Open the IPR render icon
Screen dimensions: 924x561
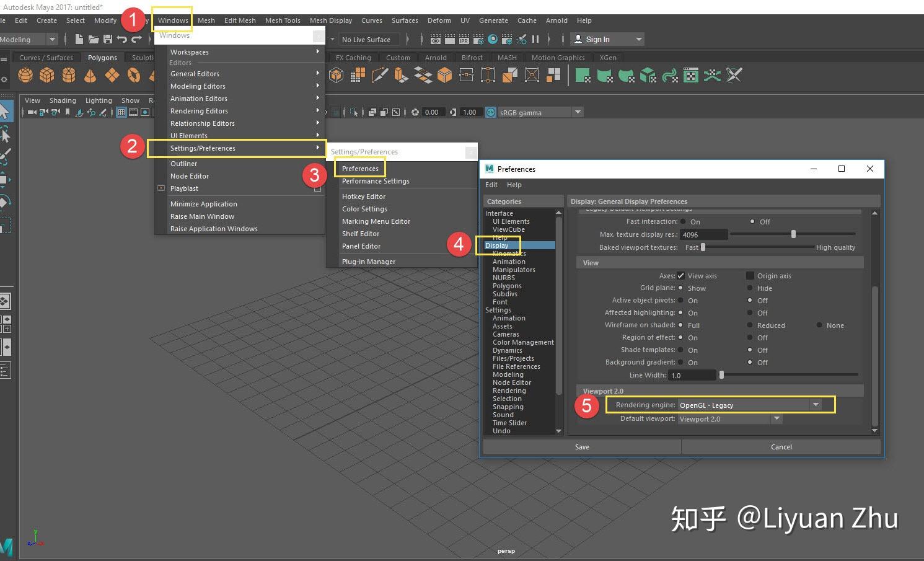coord(464,39)
